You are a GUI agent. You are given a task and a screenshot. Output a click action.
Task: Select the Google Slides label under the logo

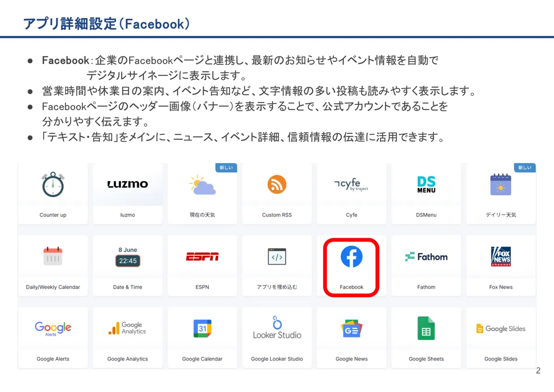coord(501,359)
